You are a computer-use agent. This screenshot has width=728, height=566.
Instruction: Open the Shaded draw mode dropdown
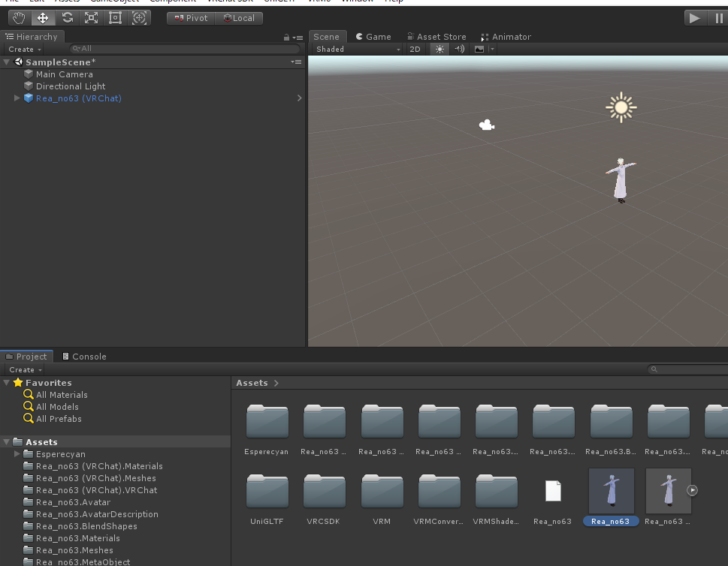pos(357,50)
